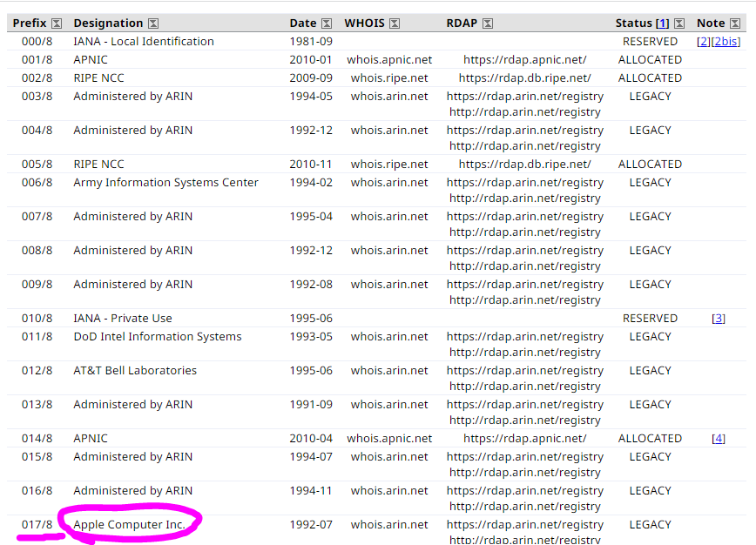
Task: Click the prefix cell 002/8
Action: tap(37, 78)
